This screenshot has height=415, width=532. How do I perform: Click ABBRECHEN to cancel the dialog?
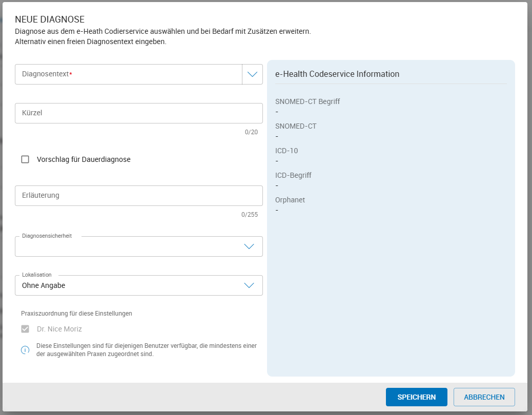483,397
